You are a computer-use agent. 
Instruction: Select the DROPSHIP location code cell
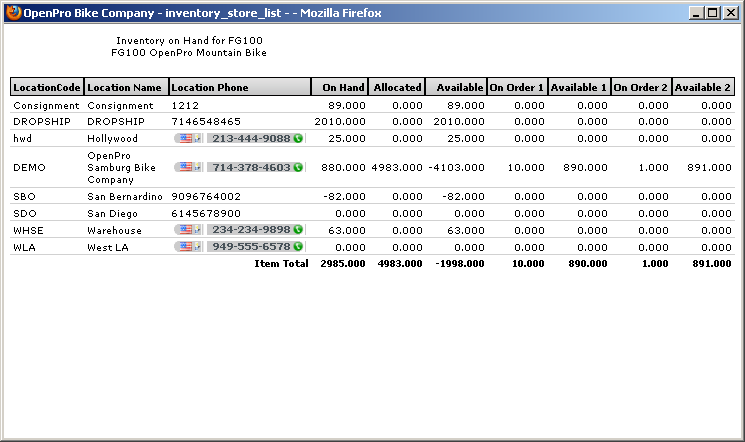pyautogui.click(x=36, y=121)
